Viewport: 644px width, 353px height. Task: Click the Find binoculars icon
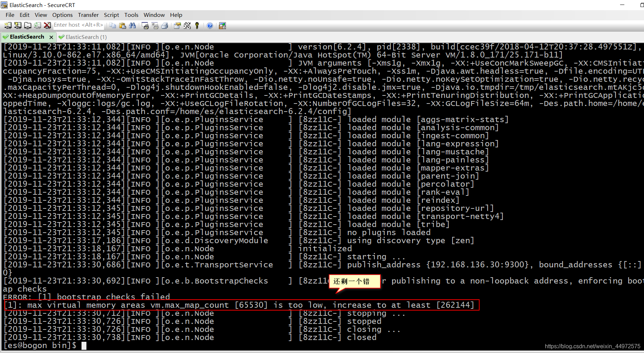coord(132,26)
